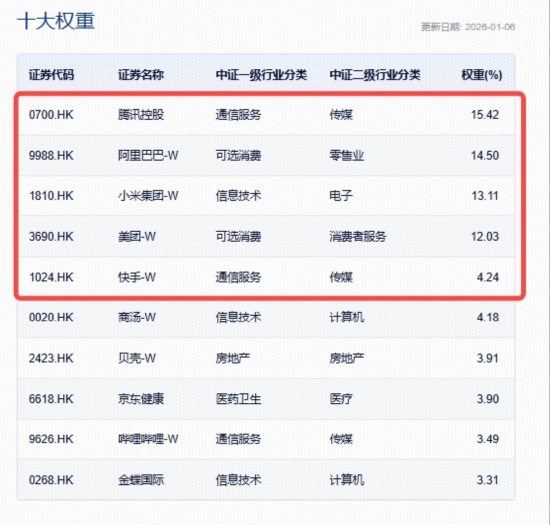This screenshot has height=525, width=550.
Task: Click weight value 3.49
Action: tap(488, 439)
